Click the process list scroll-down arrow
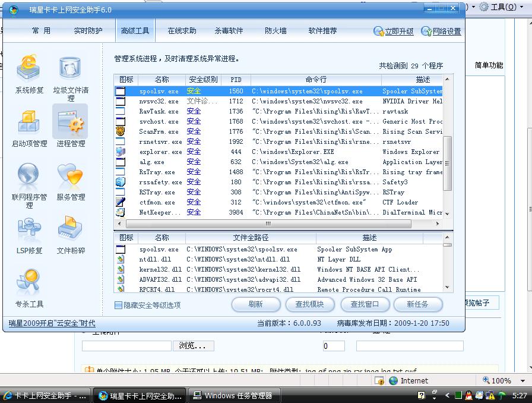The height and width of the screenshot is (403, 532). 447,214
